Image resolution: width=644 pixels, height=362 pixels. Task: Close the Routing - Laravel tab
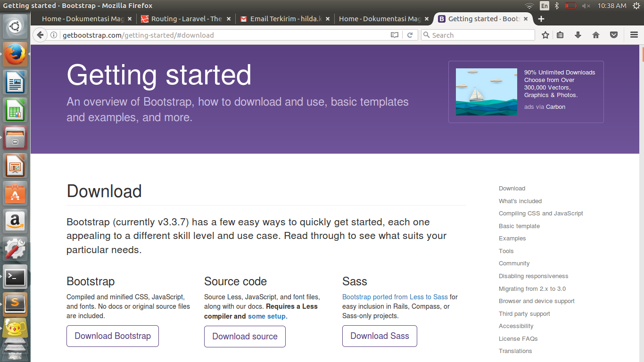pyautogui.click(x=229, y=19)
